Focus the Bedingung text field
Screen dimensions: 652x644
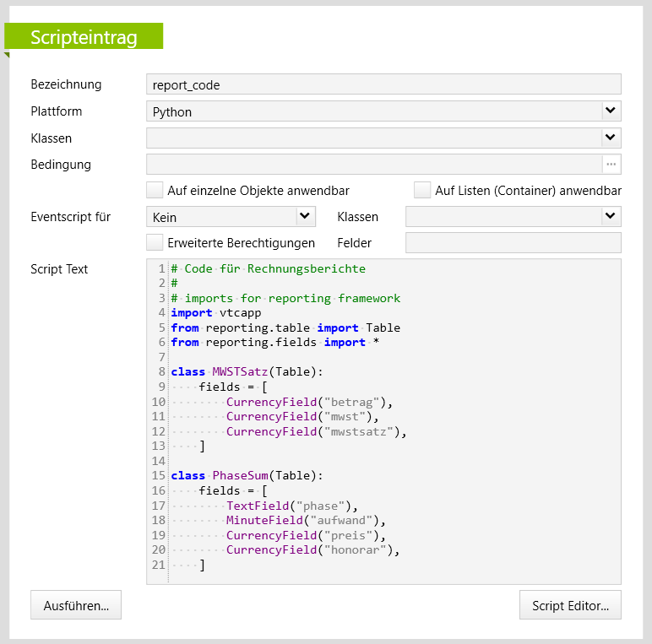click(373, 164)
